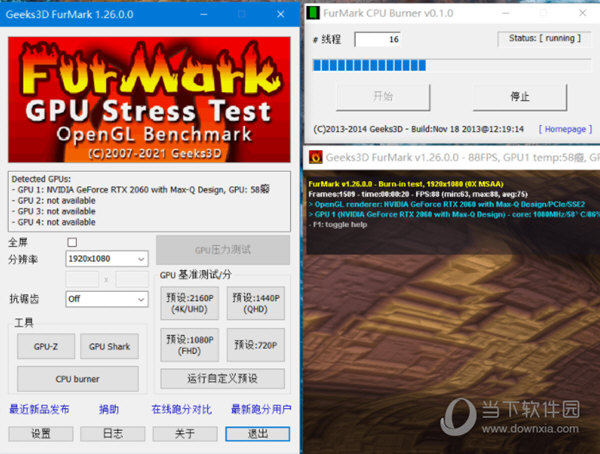600x454 pixels.
Task: Close the FurMark CPU Burner window
Action: point(582,13)
